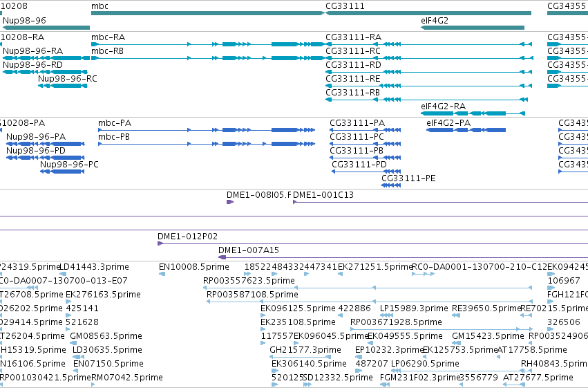Click the AT27677.5prime EST label
Viewport: 588px width, 388px height.
pyautogui.click(x=538, y=378)
